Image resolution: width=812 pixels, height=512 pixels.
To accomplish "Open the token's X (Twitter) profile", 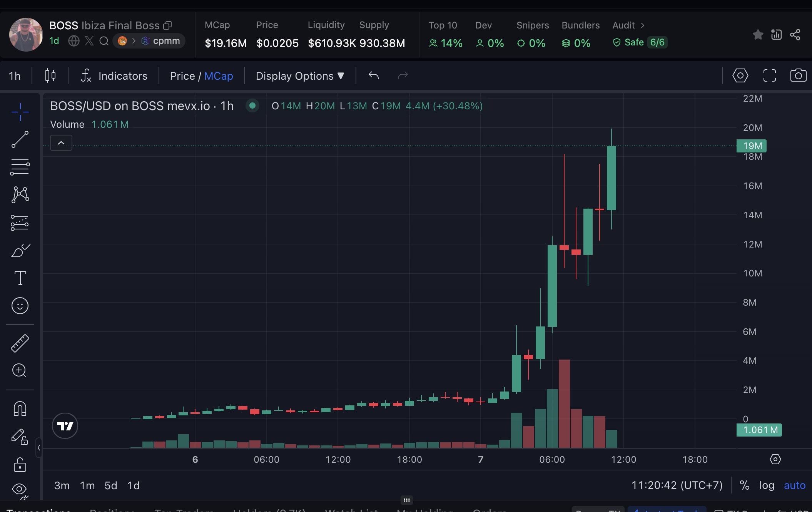I will [89, 41].
